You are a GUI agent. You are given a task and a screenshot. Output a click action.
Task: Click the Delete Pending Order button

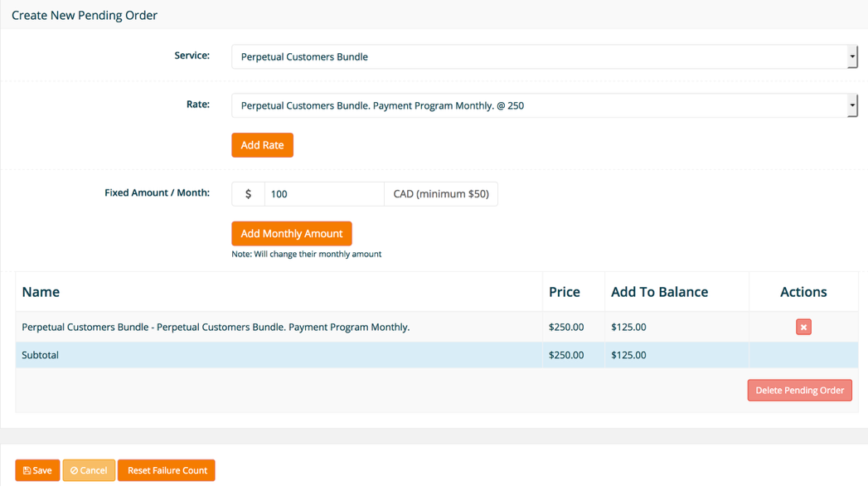799,391
